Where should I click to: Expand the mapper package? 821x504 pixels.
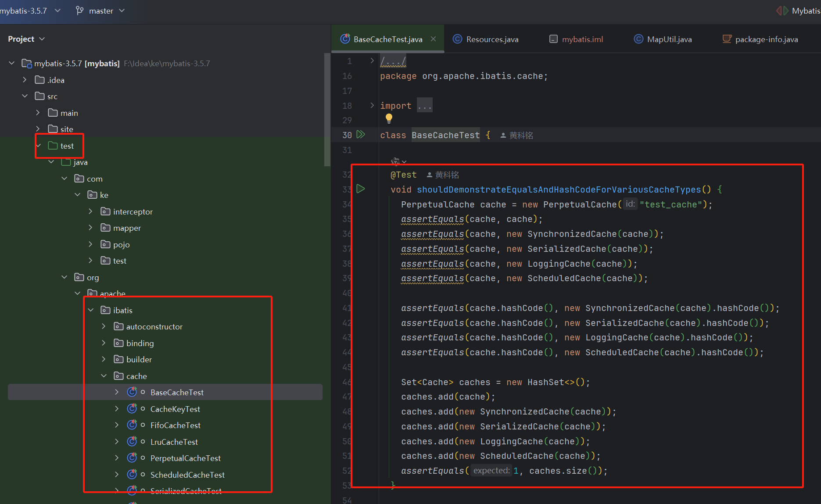(x=90, y=228)
